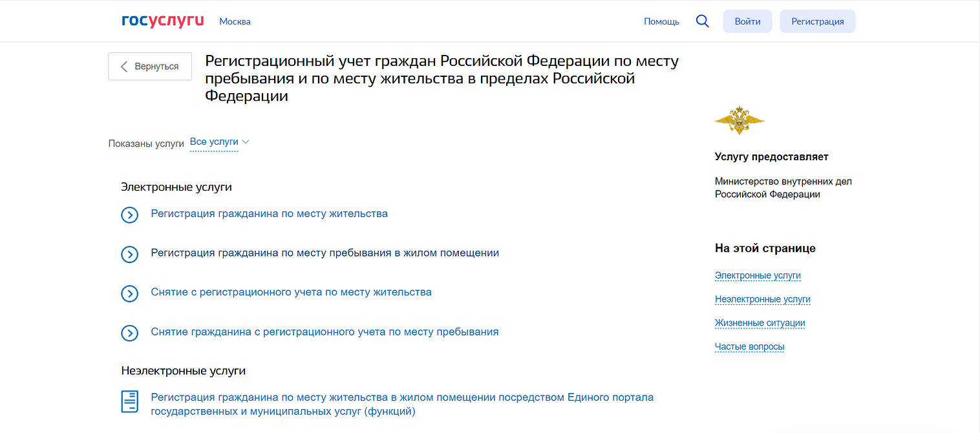Go back with Вернуться button
980x433 pixels.
(x=150, y=67)
